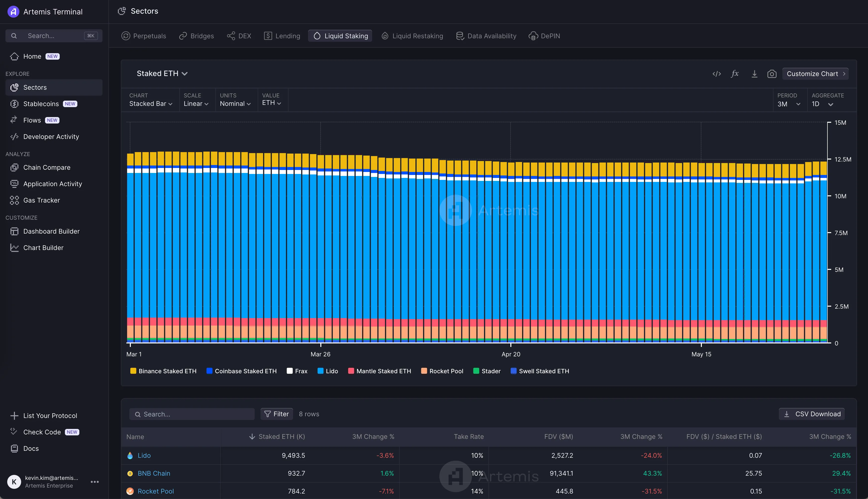Click the Stablecoins coin icon

pyautogui.click(x=14, y=104)
